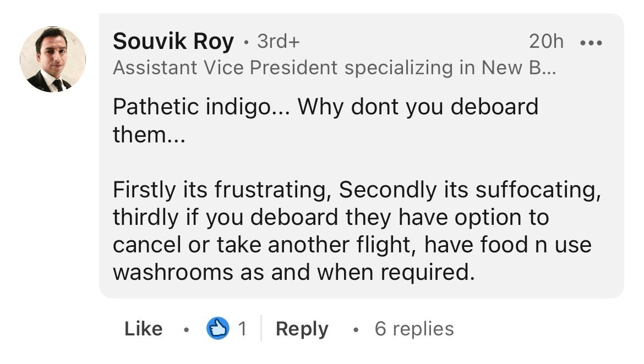Click the dot separator before 6 replies
This screenshot has height=364, width=644.
click(x=356, y=329)
